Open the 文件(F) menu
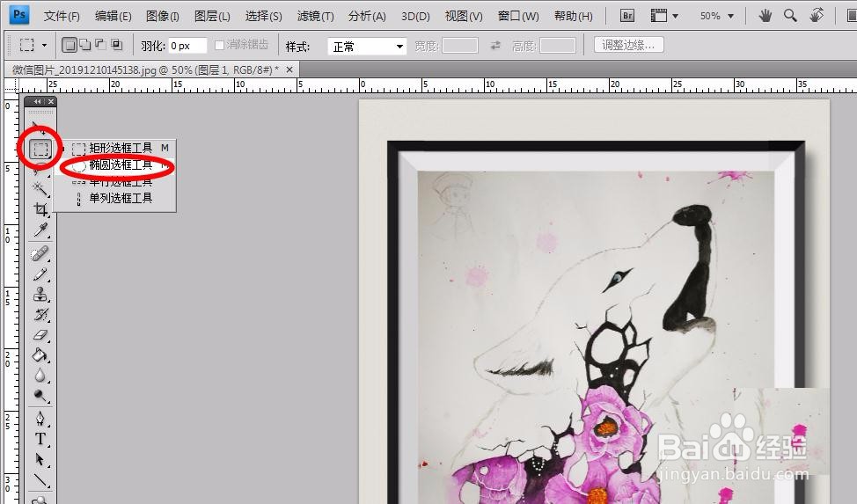The width and height of the screenshot is (857, 504). (62, 17)
